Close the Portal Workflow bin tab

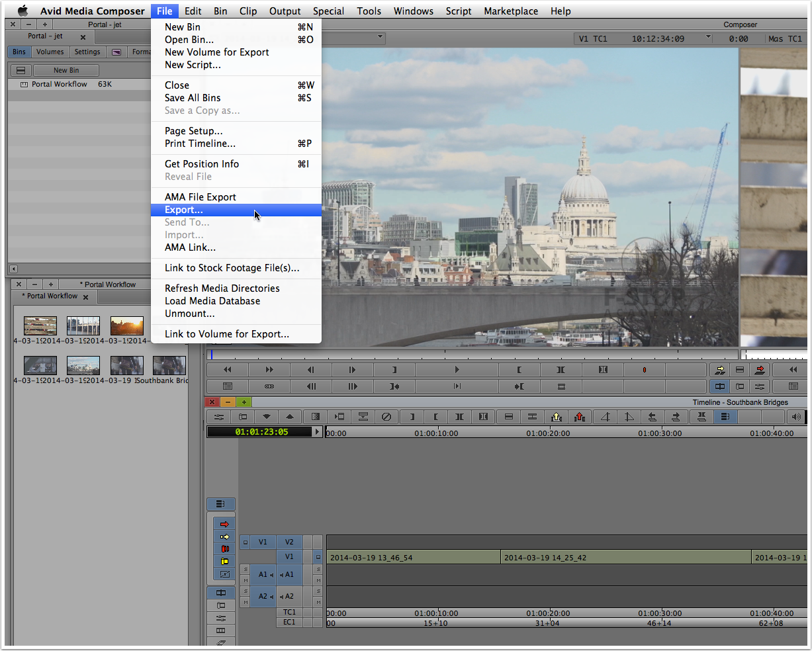85,297
